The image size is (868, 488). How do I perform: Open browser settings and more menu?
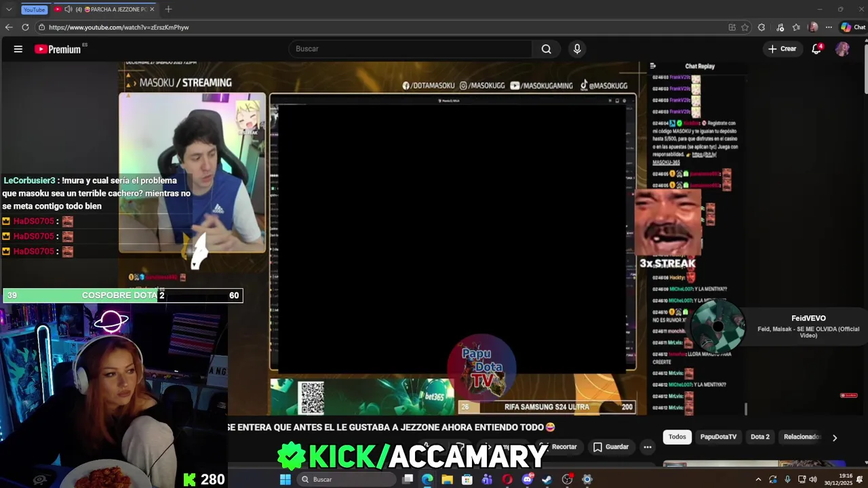(x=829, y=27)
